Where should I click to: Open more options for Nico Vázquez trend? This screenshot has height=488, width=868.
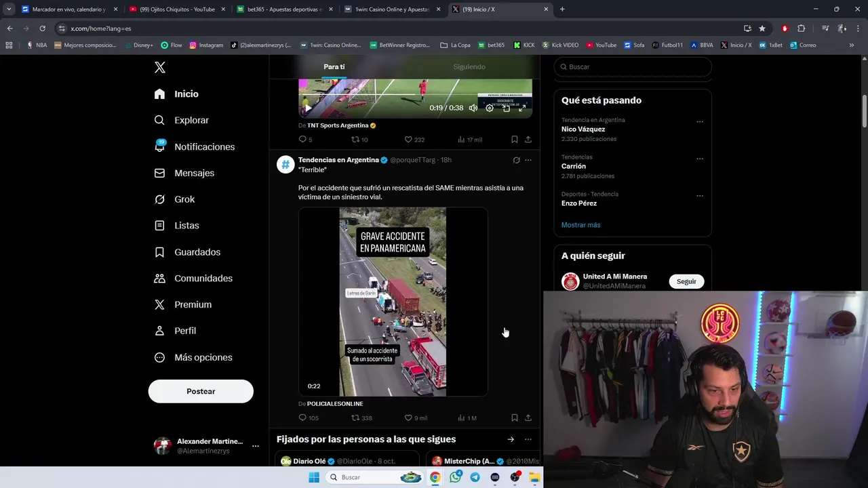700,122
